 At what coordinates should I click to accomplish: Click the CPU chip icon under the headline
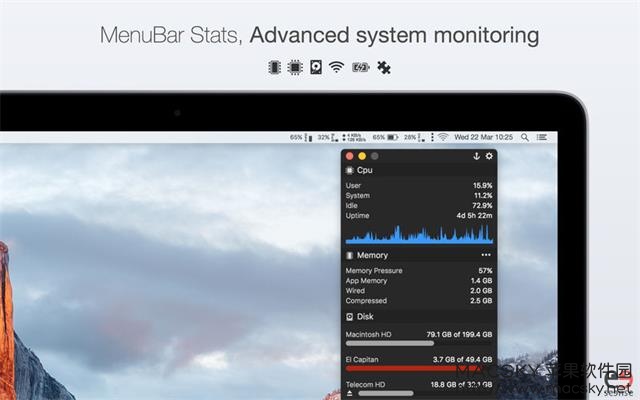point(295,67)
